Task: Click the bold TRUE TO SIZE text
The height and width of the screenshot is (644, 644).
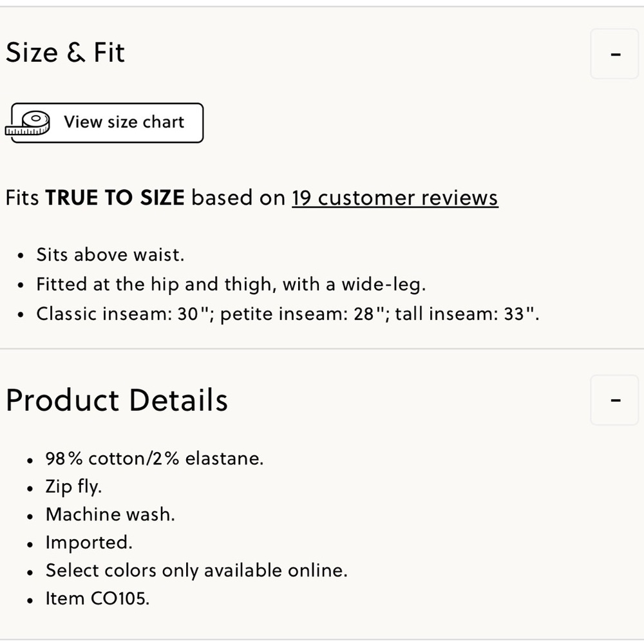Action: point(115,198)
